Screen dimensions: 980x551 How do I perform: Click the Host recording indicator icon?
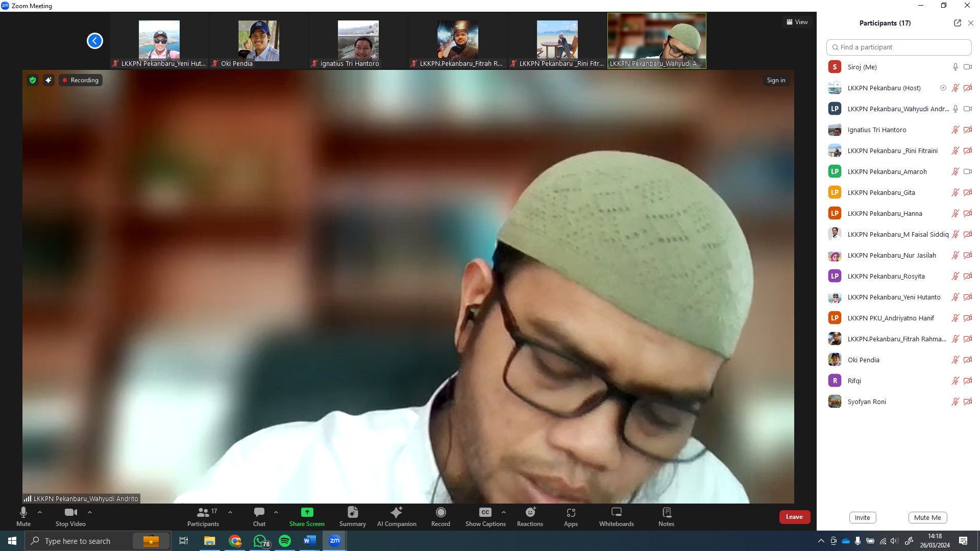[x=943, y=88]
